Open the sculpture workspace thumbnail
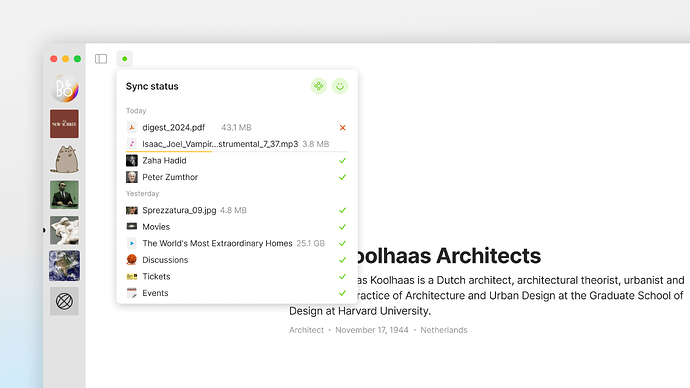This screenshot has width=690, height=388. (64, 230)
